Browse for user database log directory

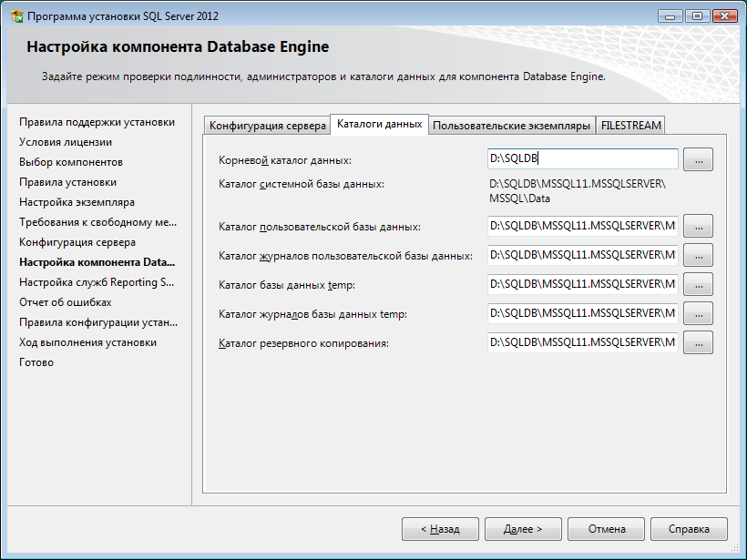pos(698,255)
